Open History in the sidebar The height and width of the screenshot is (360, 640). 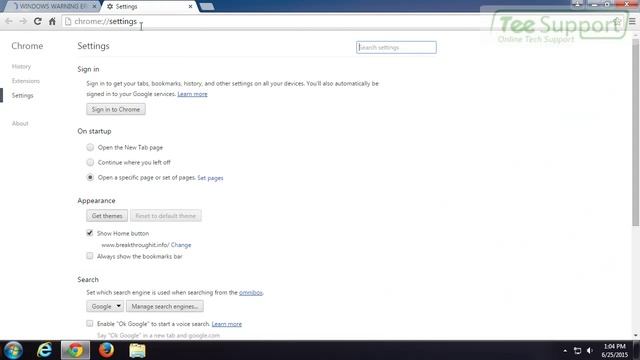pos(21,67)
